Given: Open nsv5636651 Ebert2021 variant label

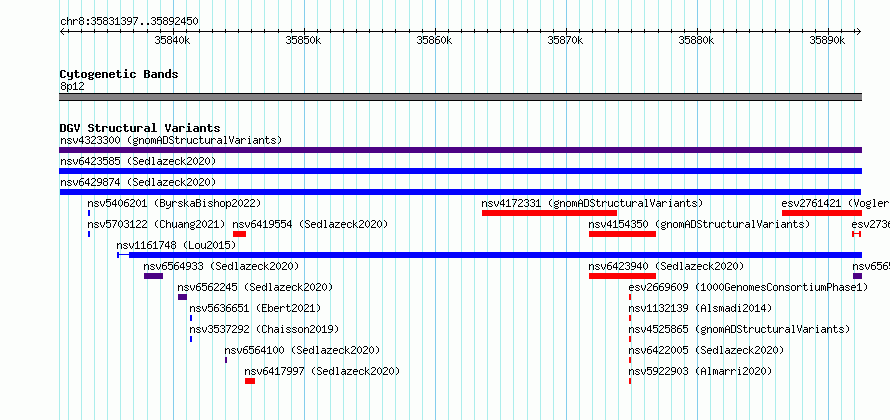Looking at the screenshot, I should click(x=255, y=308).
